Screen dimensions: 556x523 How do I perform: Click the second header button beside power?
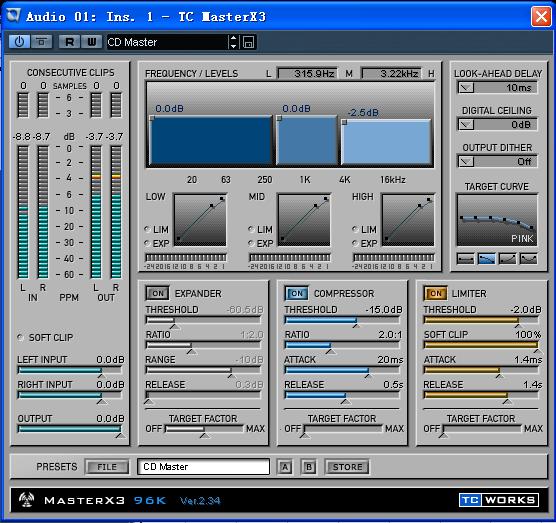point(41,42)
